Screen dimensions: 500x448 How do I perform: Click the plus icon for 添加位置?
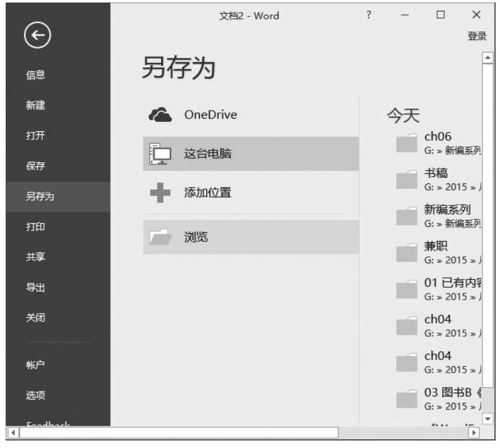[160, 192]
